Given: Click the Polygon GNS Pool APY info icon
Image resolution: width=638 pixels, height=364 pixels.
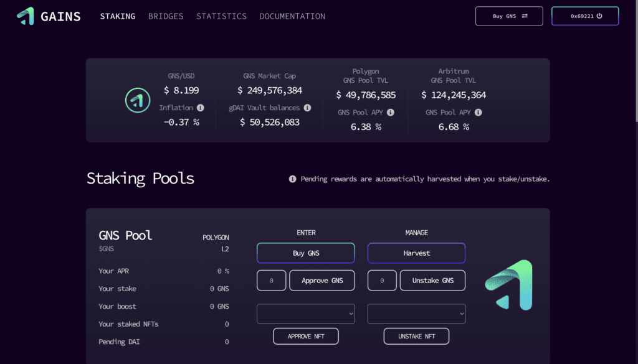Looking at the screenshot, I should pos(391,113).
